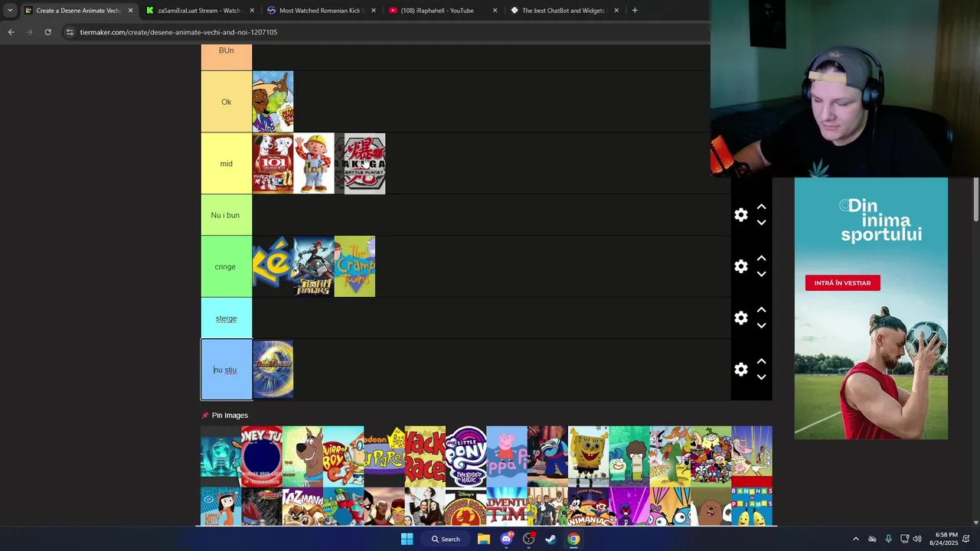Open the tab search dropdown in Chrome
980x551 pixels.
pyautogui.click(x=10, y=11)
